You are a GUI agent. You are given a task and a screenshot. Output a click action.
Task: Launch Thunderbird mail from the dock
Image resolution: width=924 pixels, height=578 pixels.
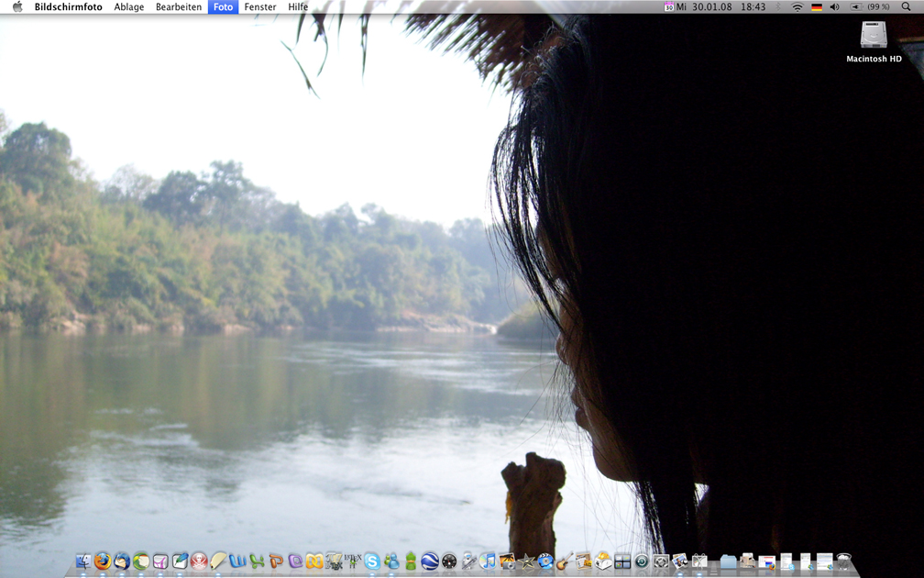tap(121, 561)
